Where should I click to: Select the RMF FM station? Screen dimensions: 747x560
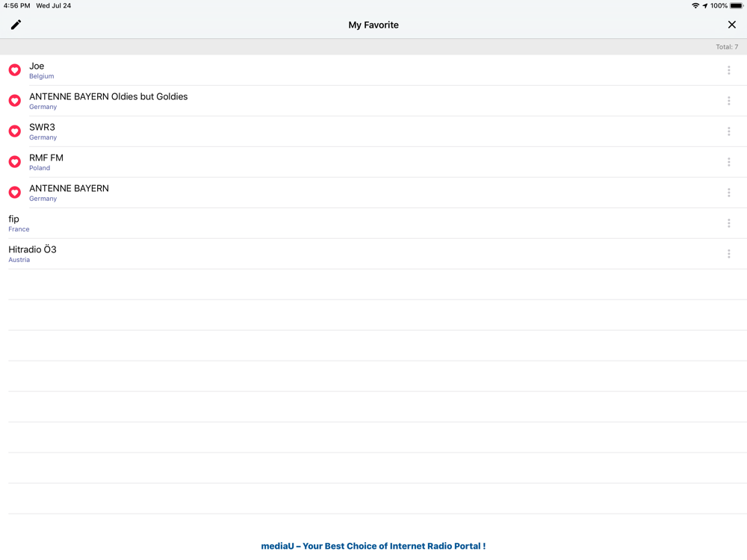pyautogui.click(x=46, y=158)
